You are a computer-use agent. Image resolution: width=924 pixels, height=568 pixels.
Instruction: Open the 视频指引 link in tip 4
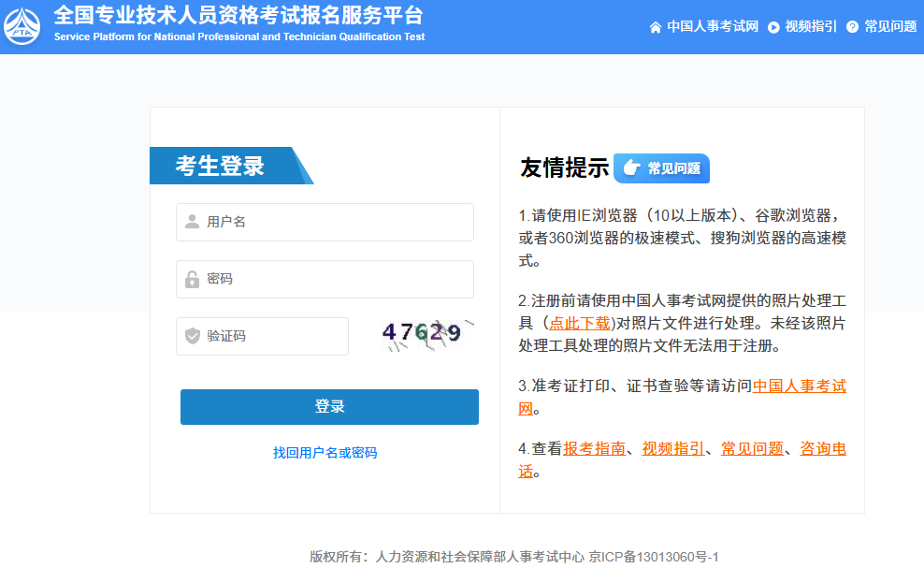[673, 448]
